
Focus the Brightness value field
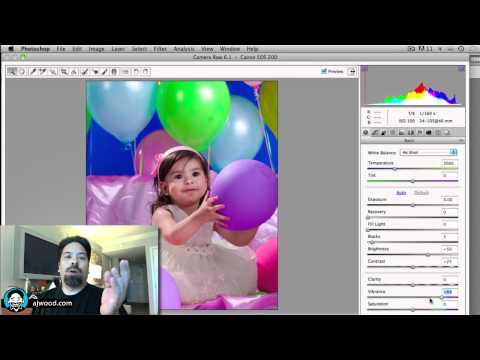(x=449, y=249)
